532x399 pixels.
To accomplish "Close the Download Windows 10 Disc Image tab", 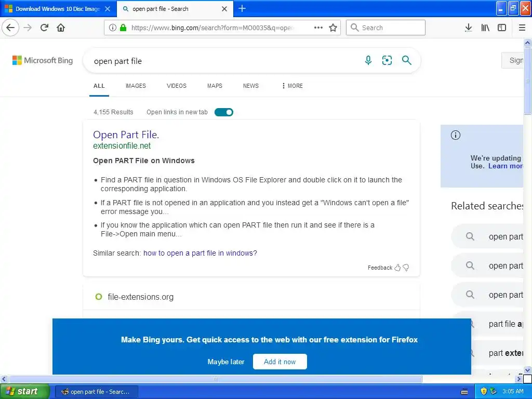I will (108, 9).
